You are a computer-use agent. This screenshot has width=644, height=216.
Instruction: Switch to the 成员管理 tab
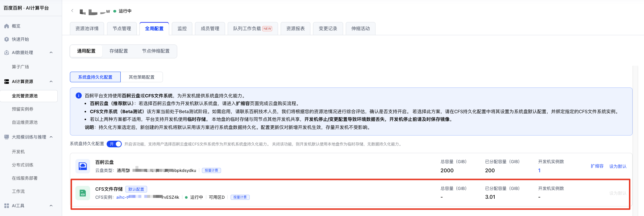pos(210,29)
